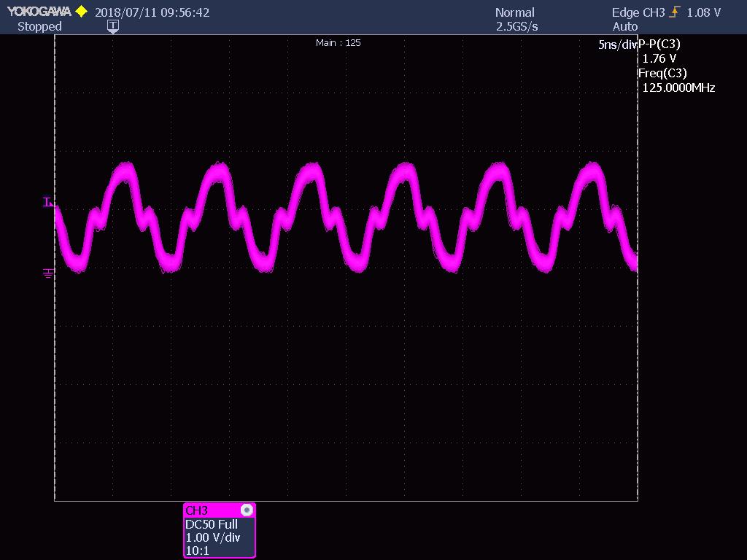Click the '1.76 V' peak-to-peak value

pos(659,58)
